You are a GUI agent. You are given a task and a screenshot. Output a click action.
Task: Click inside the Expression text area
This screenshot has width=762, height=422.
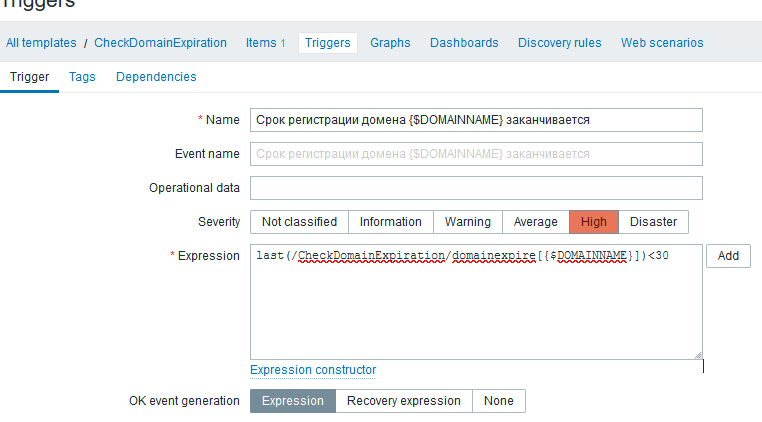(476, 302)
